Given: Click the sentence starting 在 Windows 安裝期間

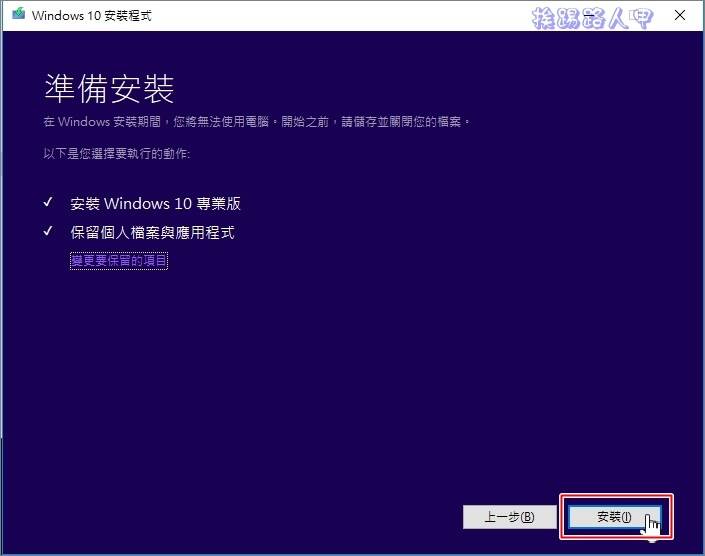Looking at the screenshot, I should point(257,121).
